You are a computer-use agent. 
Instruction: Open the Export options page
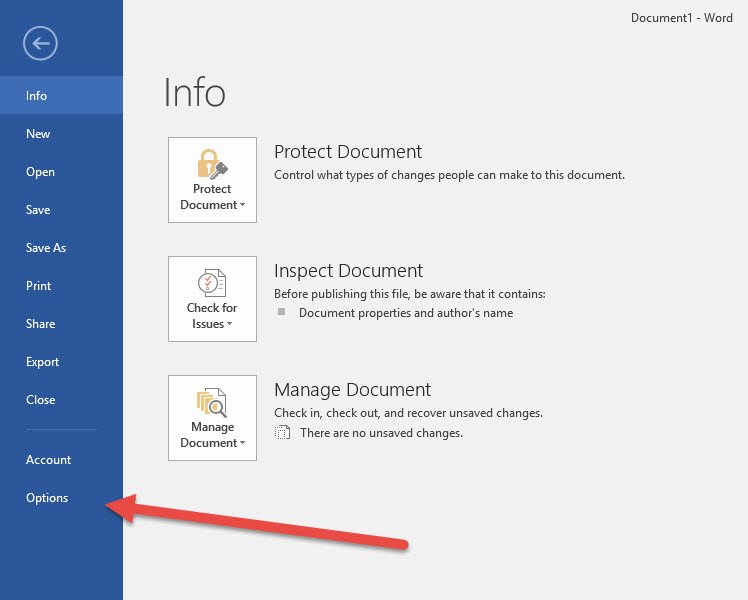pyautogui.click(x=42, y=362)
